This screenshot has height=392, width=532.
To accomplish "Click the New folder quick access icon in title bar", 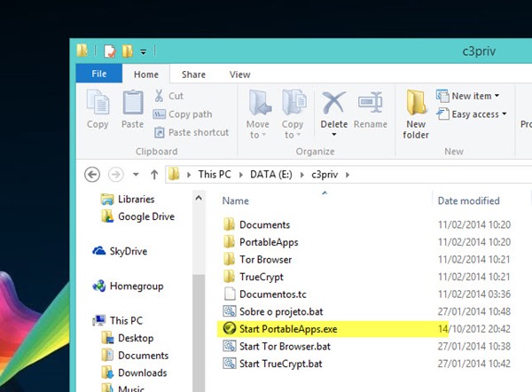I will click(127, 51).
